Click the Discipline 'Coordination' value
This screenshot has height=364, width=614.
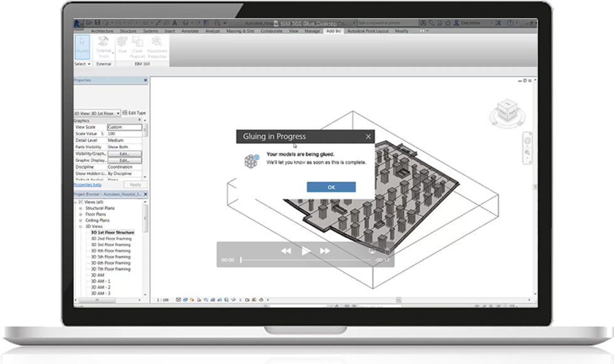[124, 167]
